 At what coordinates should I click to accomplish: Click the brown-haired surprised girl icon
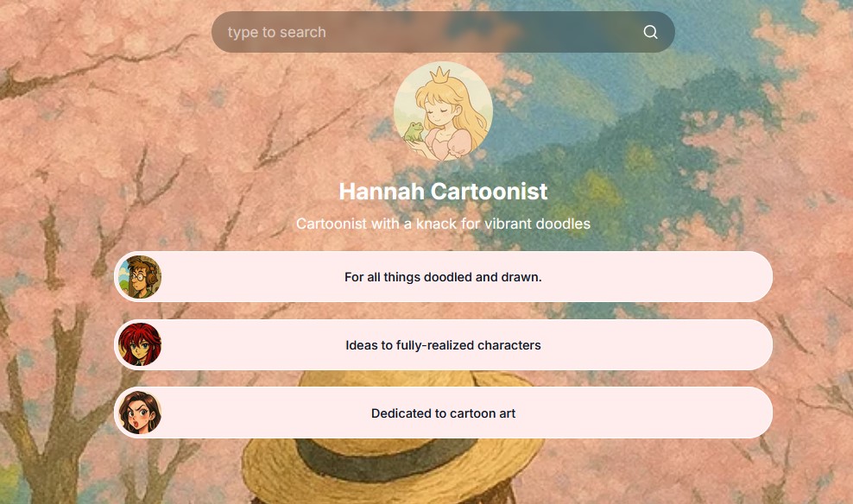click(140, 413)
